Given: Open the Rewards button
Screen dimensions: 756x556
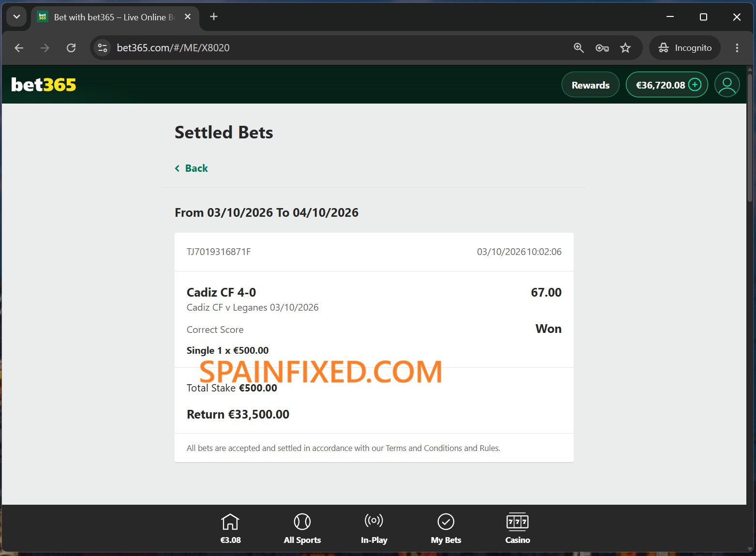Looking at the screenshot, I should pyautogui.click(x=591, y=85).
